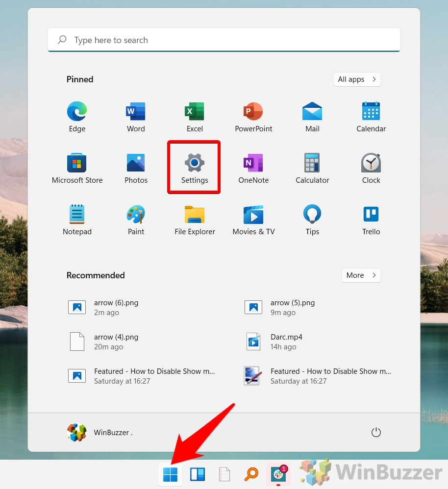Launch OneNote
The width and height of the screenshot is (448, 489).
pos(253,168)
